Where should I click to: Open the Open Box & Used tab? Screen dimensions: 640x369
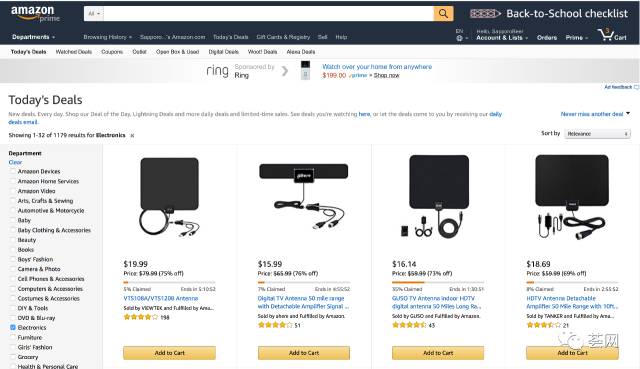click(x=178, y=52)
